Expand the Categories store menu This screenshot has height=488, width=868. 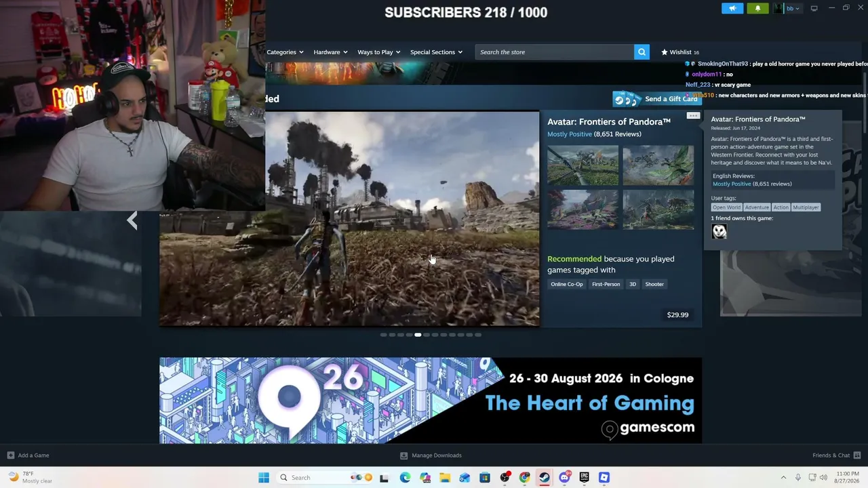(x=285, y=52)
